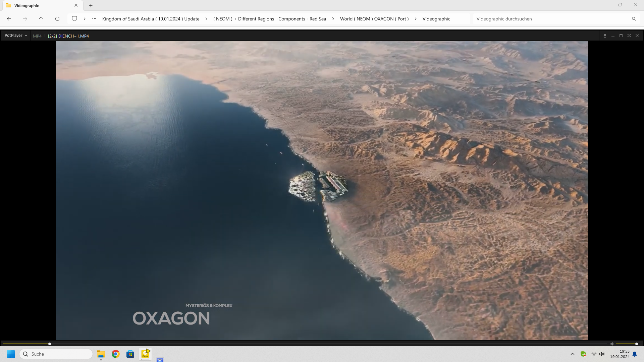Close the Videographic tab

click(76, 5)
